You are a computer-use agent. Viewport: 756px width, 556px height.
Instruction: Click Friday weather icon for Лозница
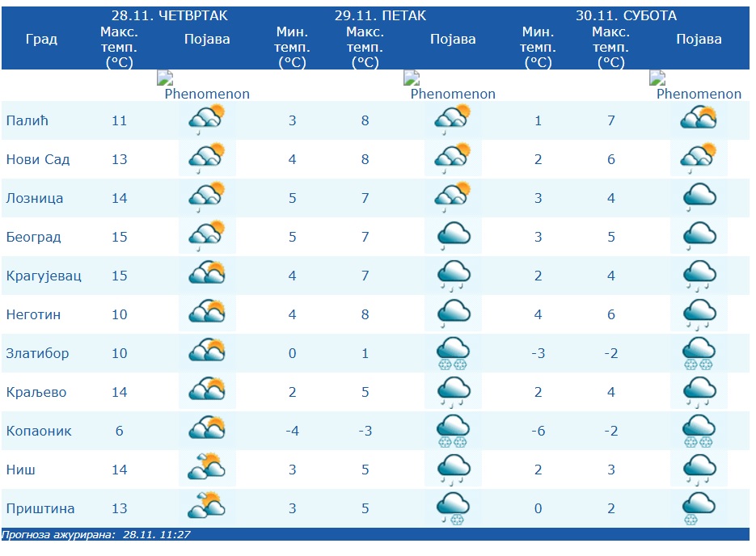pos(453,199)
